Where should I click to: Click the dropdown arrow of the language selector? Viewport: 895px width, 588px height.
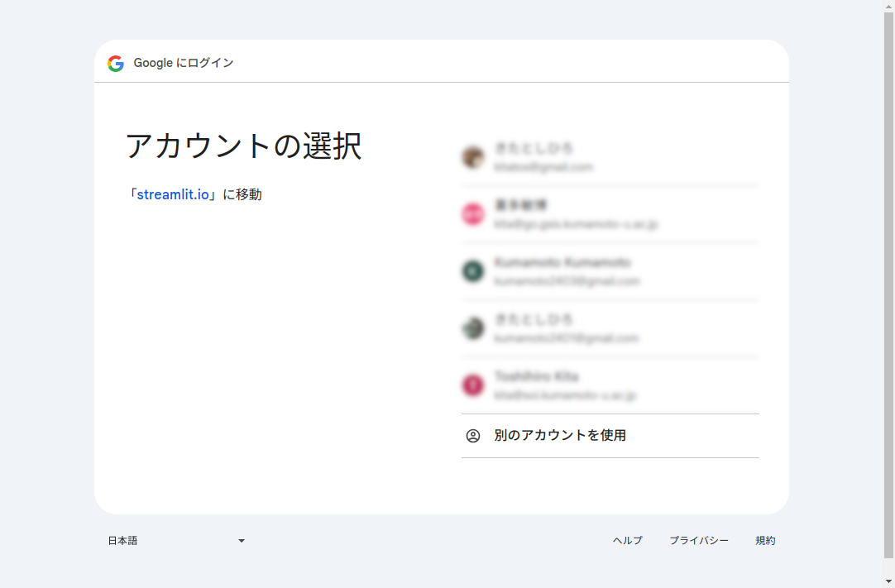pos(242,541)
